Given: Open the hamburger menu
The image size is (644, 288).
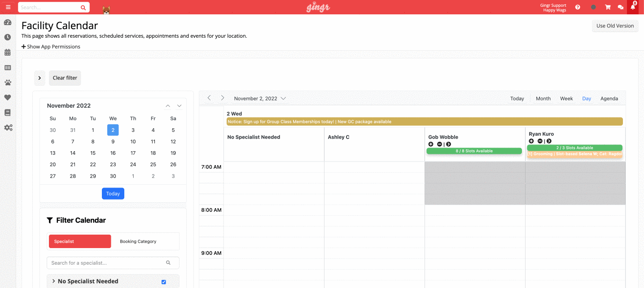Looking at the screenshot, I should [8, 7].
